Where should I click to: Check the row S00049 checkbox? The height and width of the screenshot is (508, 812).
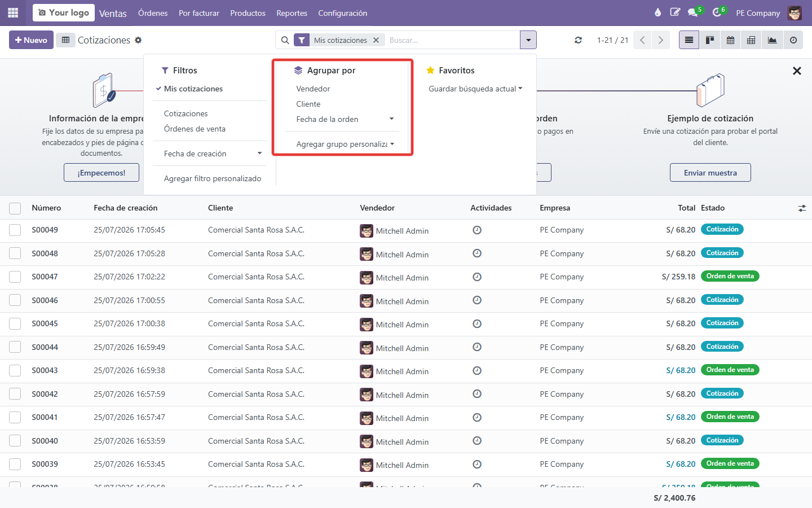15,230
